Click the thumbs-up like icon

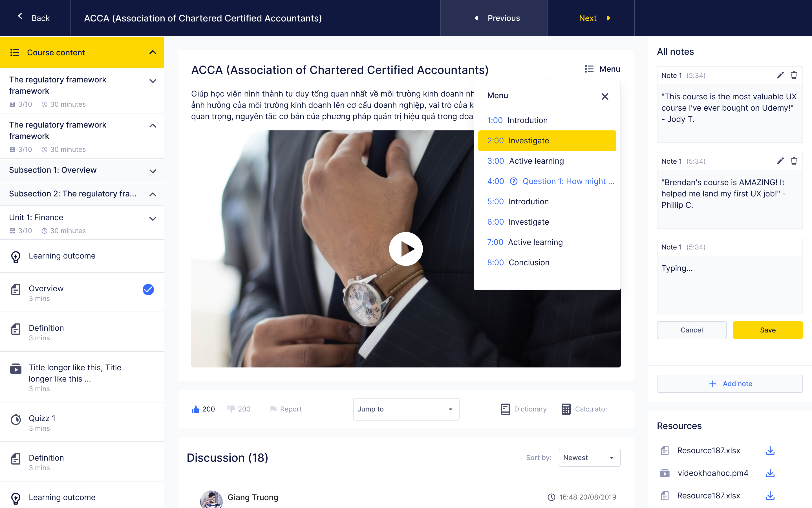pos(195,409)
